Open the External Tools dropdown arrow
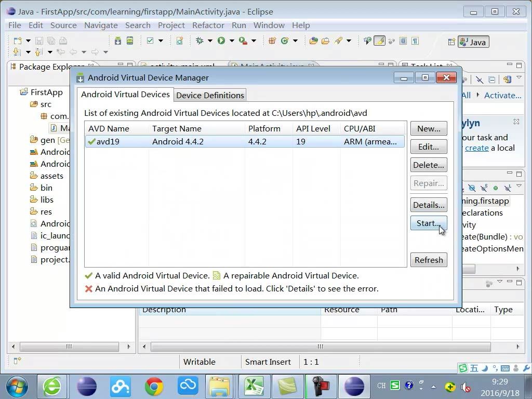The image size is (532, 399). 254,41
